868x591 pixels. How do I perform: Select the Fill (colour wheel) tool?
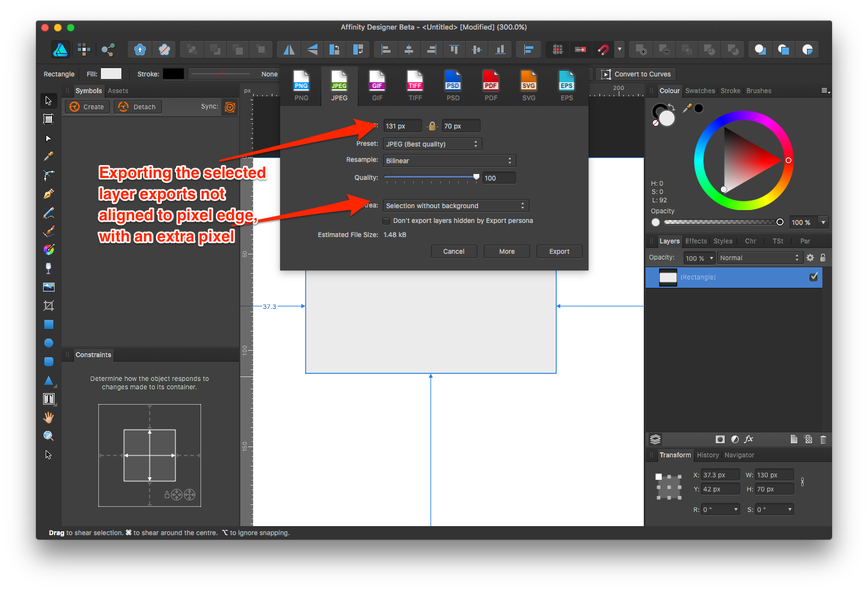pyautogui.click(x=48, y=249)
